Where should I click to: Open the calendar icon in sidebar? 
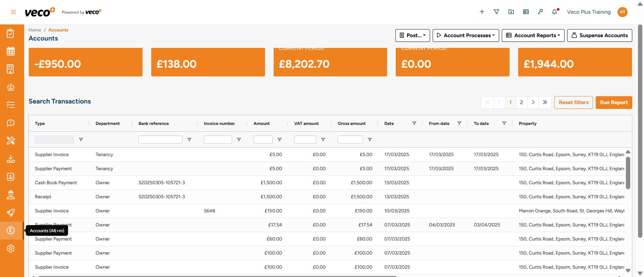[x=11, y=51]
